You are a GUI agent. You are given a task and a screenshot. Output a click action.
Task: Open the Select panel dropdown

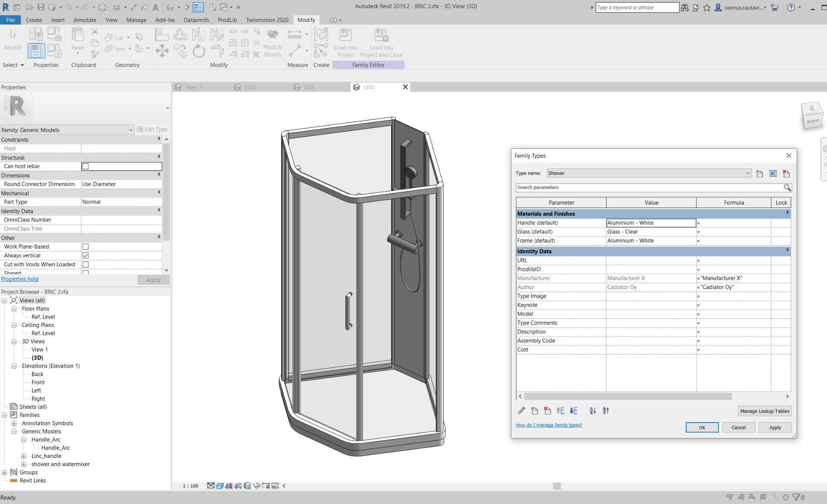click(13, 65)
